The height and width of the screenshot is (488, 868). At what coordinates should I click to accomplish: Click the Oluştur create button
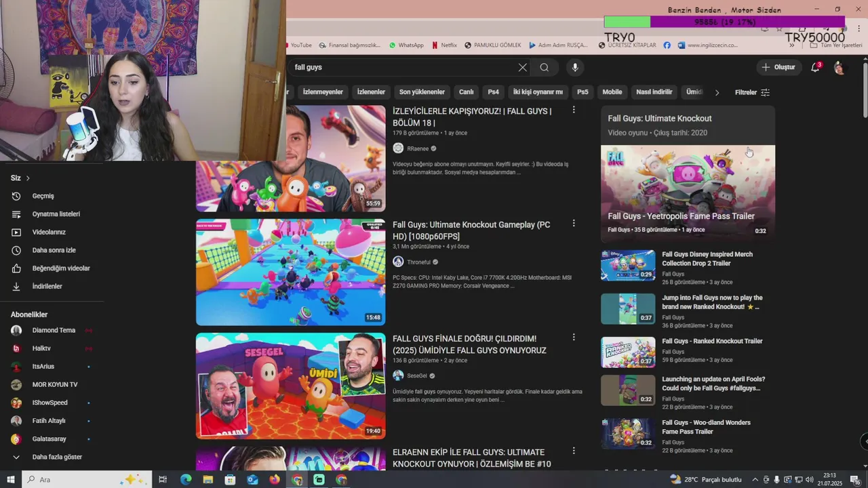coord(778,67)
